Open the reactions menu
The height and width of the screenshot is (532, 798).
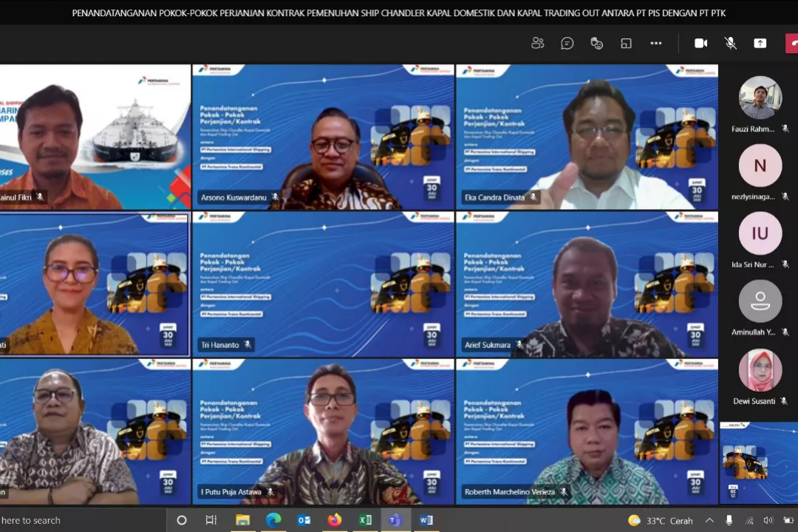(x=596, y=44)
